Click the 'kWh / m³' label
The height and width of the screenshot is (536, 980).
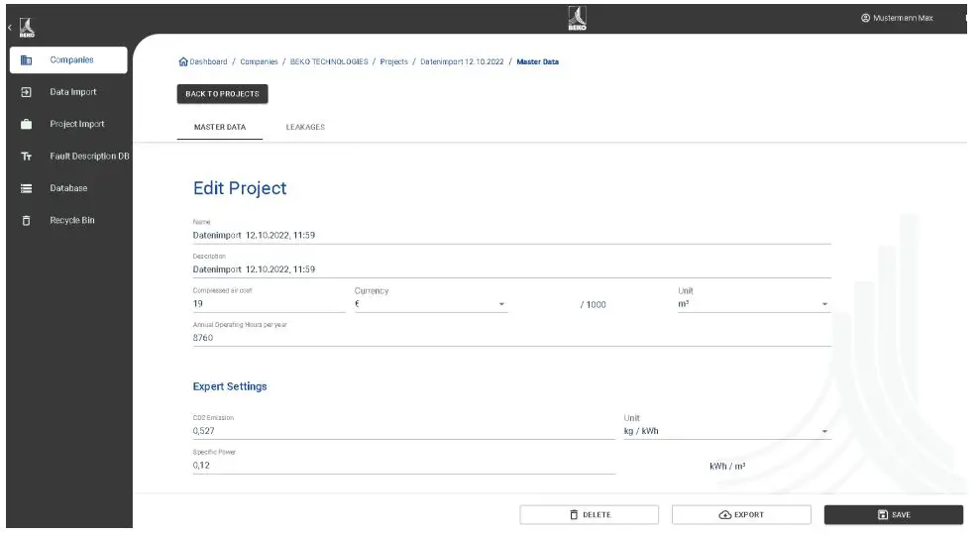point(727,466)
